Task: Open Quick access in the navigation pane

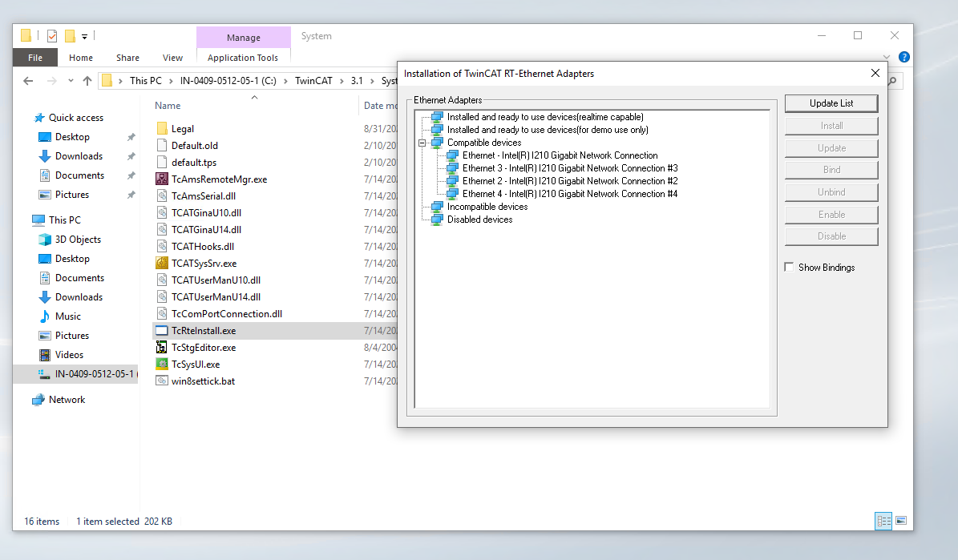Action: tap(76, 117)
